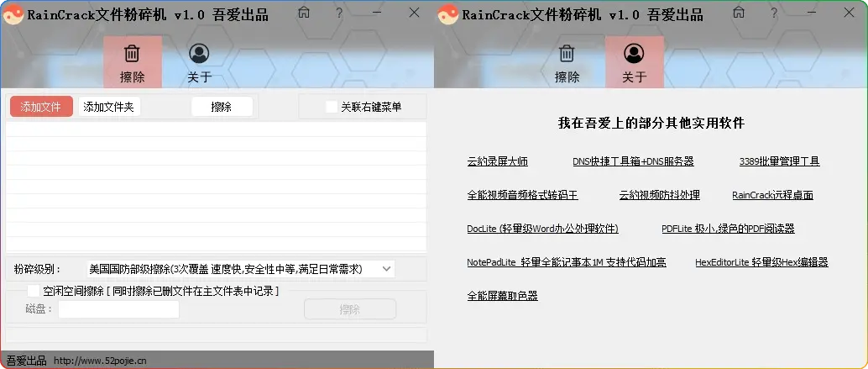Click the RainCrack logo in the left window
The image size is (868, 369).
point(13,13)
